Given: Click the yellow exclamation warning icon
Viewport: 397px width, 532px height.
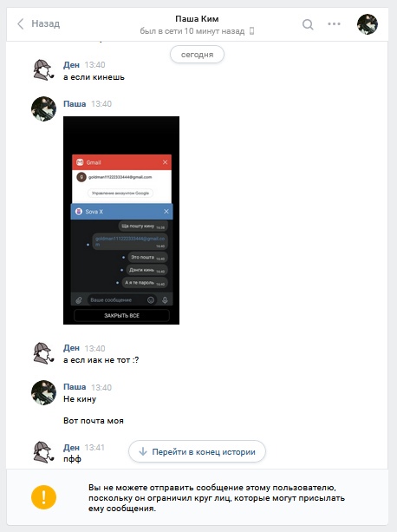Looking at the screenshot, I should point(43,497).
